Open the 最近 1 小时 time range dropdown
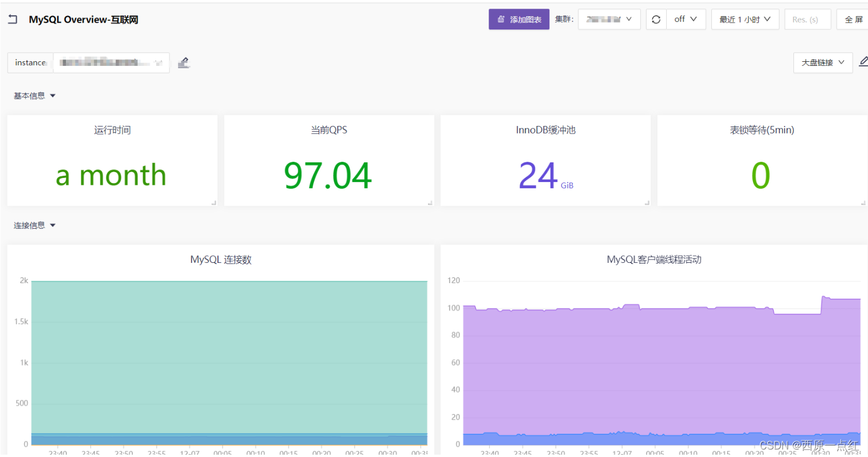Viewport: 868px width, 457px height. click(x=745, y=19)
